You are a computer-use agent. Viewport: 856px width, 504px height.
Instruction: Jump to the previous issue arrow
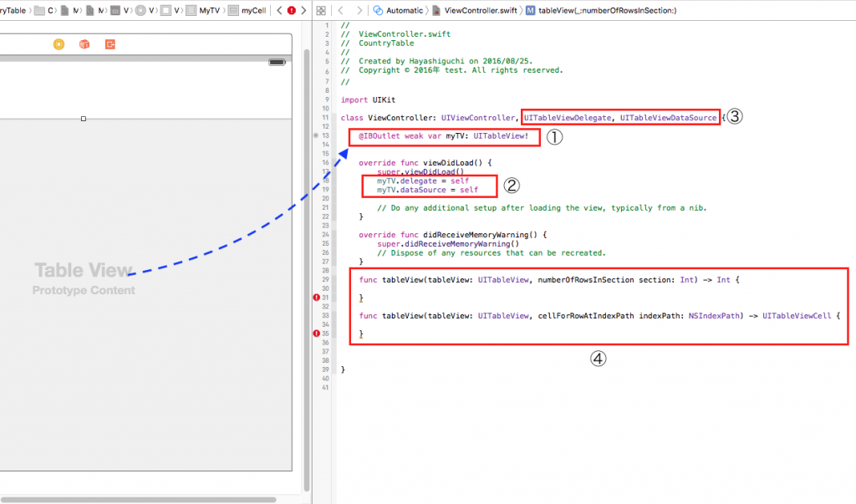278,10
